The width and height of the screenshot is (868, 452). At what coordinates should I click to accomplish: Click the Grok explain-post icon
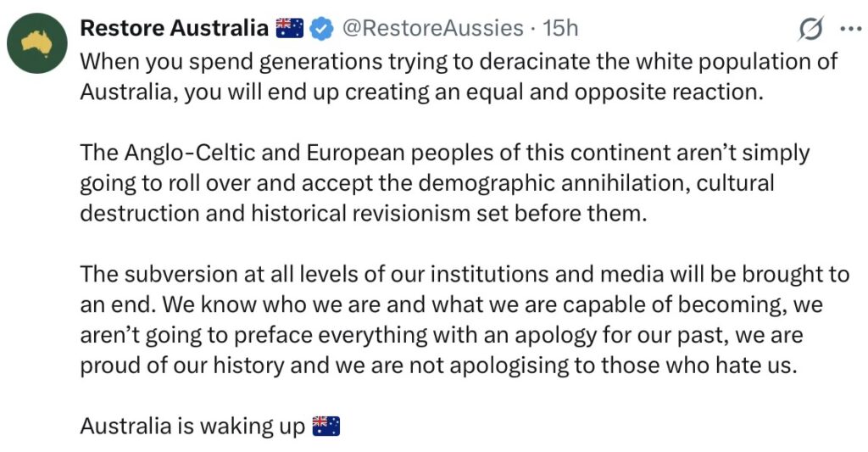(x=810, y=29)
